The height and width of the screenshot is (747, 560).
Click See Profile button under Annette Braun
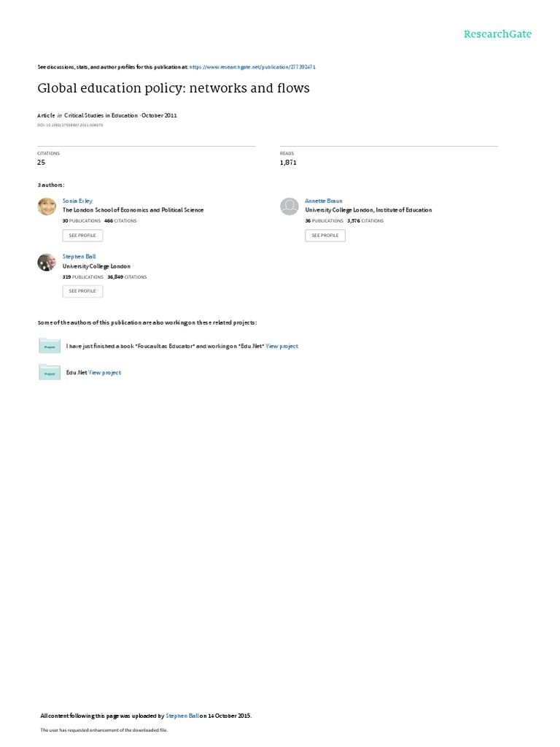click(324, 236)
